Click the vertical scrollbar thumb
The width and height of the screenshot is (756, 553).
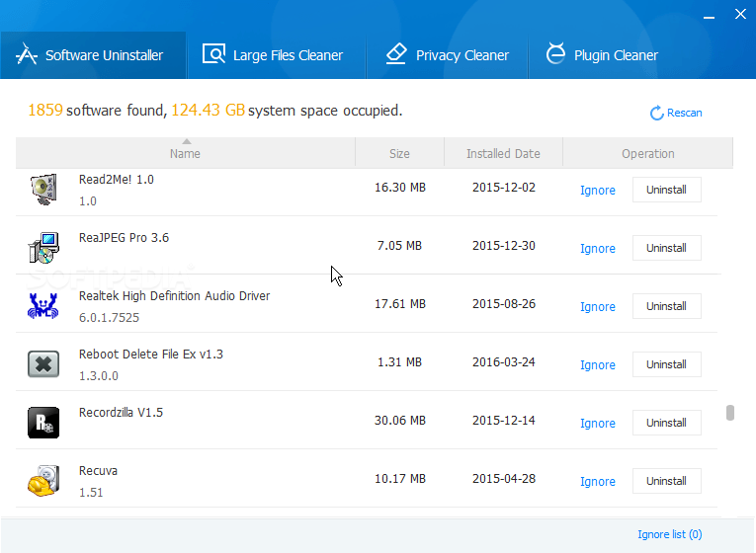(x=730, y=413)
